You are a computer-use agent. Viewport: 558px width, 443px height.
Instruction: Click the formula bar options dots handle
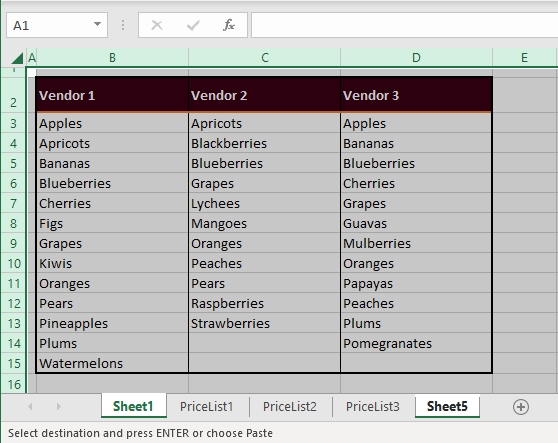pos(123,25)
